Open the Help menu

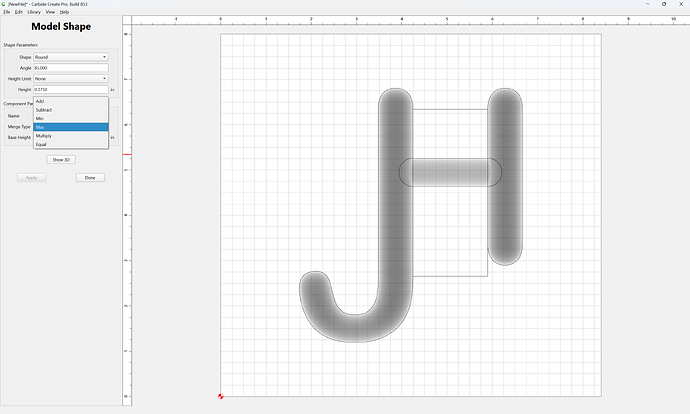point(64,12)
